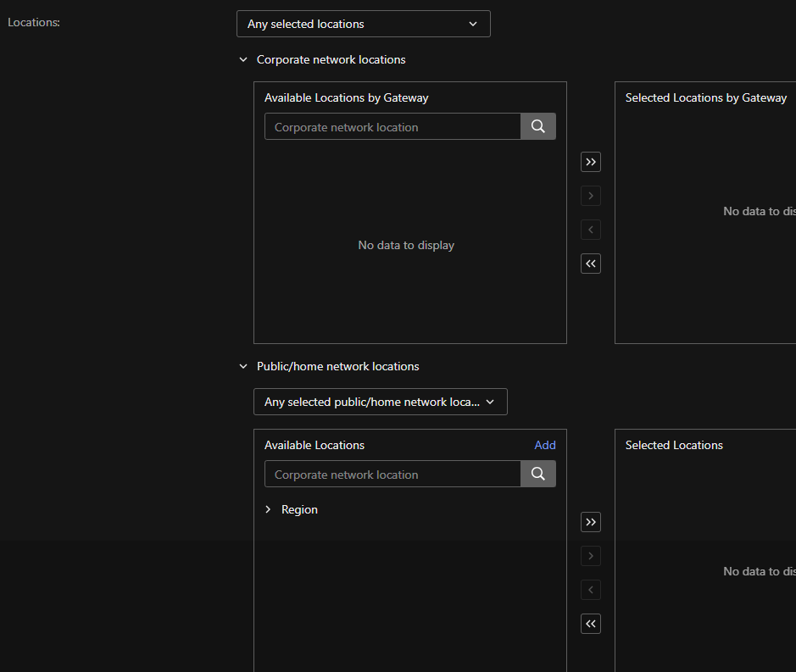Image resolution: width=796 pixels, height=672 pixels.
Task: Click single left arrow in corporate locations section
Action: pos(591,230)
